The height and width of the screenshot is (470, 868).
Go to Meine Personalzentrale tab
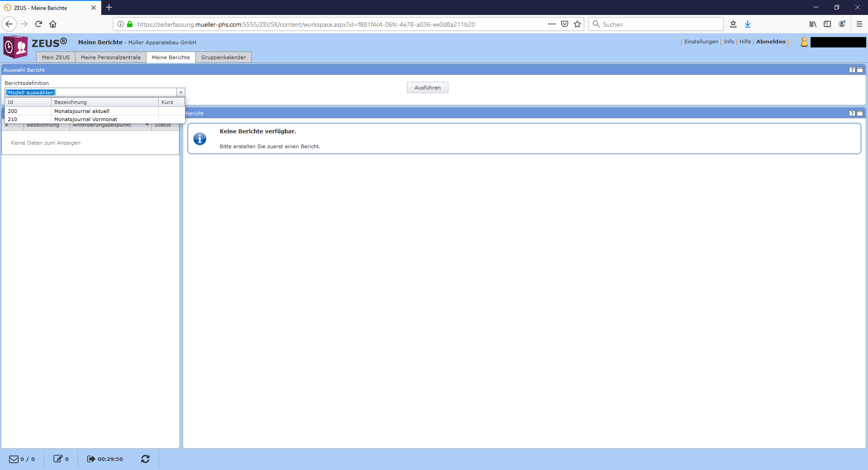(110, 57)
